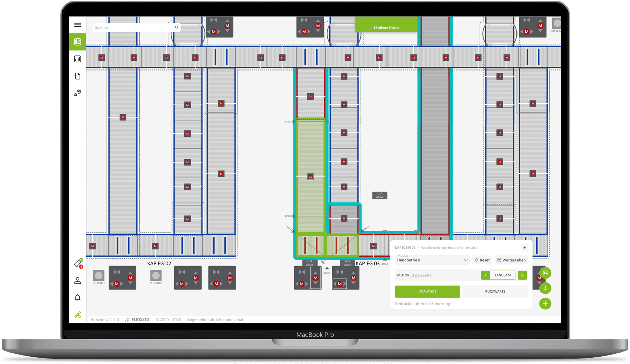Click the Weitergeben button
630x364 pixels.
[x=511, y=260]
